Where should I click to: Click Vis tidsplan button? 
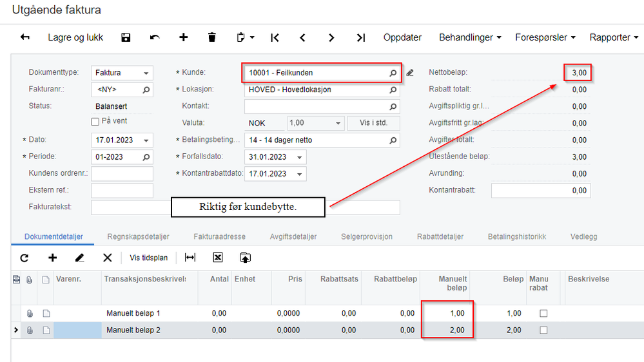pyautogui.click(x=149, y=258)
